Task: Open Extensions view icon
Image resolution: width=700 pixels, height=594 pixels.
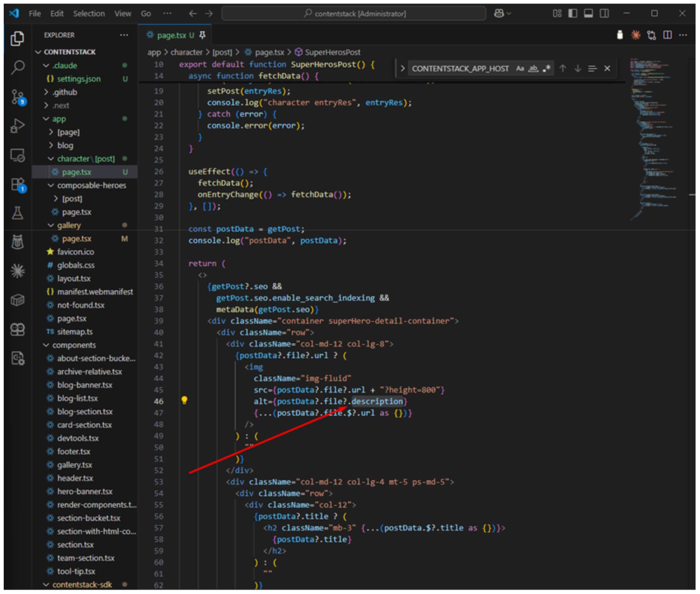Action: point(18,185)
